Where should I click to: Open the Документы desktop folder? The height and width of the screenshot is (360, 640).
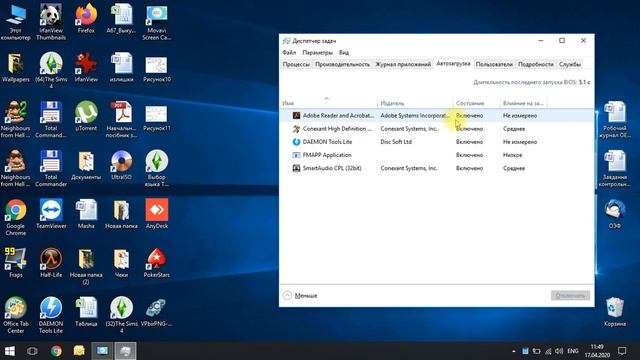coord(86,165)
